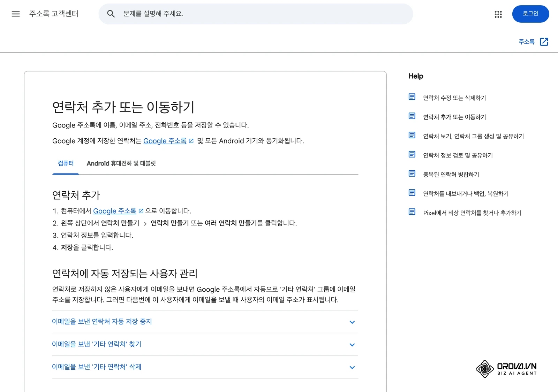The image size is (558, 392).
Task: Open 연락처 정보 검토 및 공유하기 article
Action: 458,155
